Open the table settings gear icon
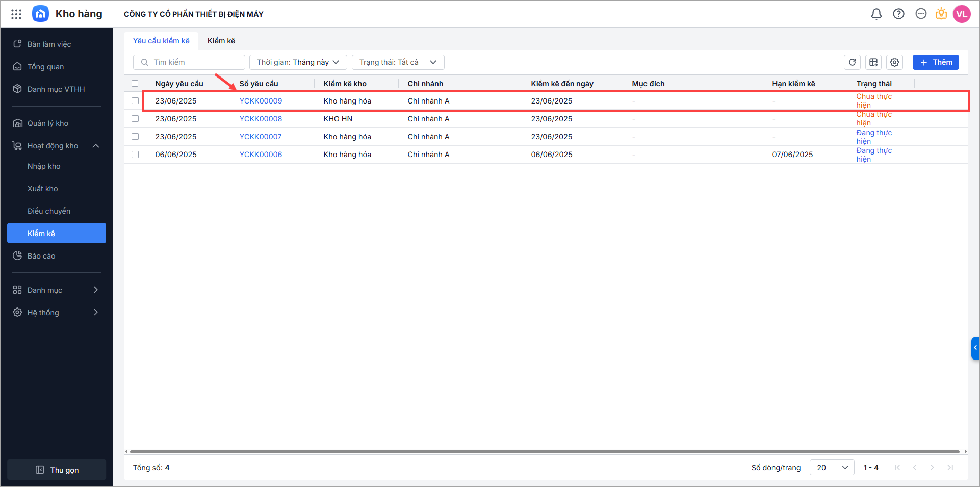The height and width of the screenshot is (487, 980). tap(894, 62)
